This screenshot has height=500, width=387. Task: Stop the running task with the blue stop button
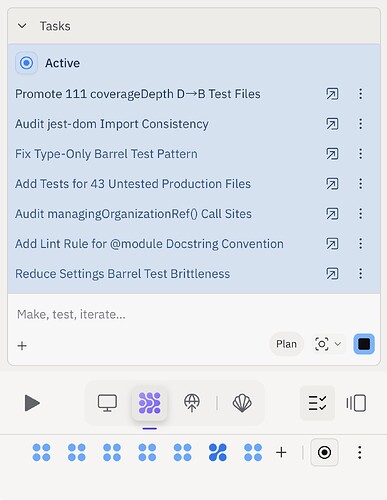coord(364,344)
